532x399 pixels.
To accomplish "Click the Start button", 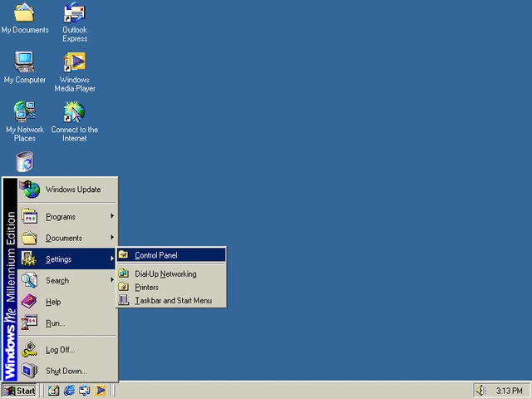I will [19, 391].
